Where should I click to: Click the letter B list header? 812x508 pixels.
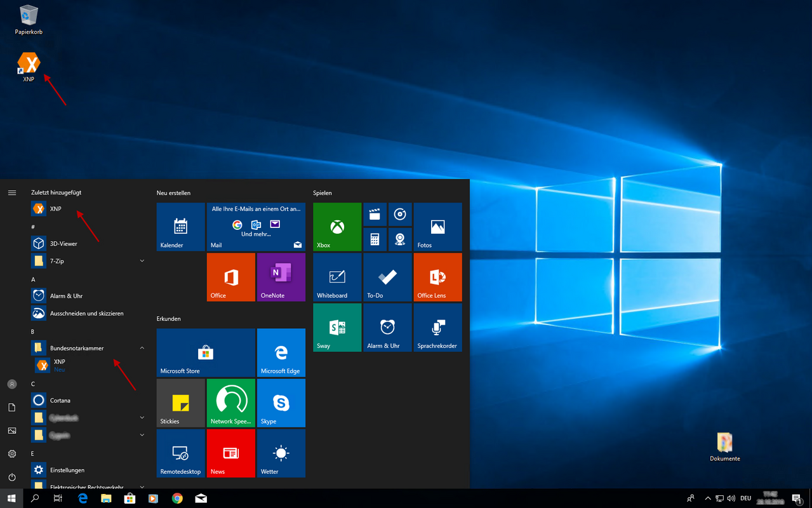(x=33, y=331)
